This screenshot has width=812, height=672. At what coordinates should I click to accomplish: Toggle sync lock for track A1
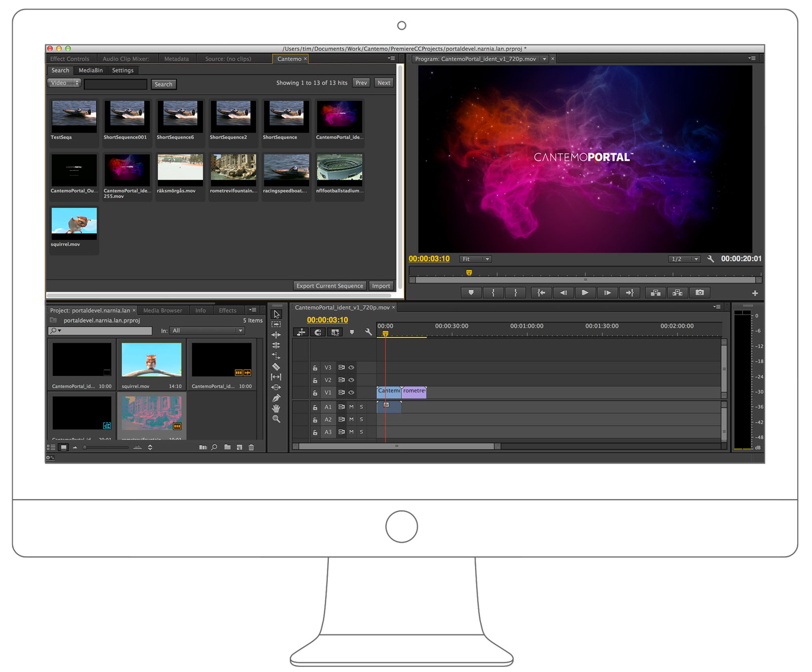(342, 407)
